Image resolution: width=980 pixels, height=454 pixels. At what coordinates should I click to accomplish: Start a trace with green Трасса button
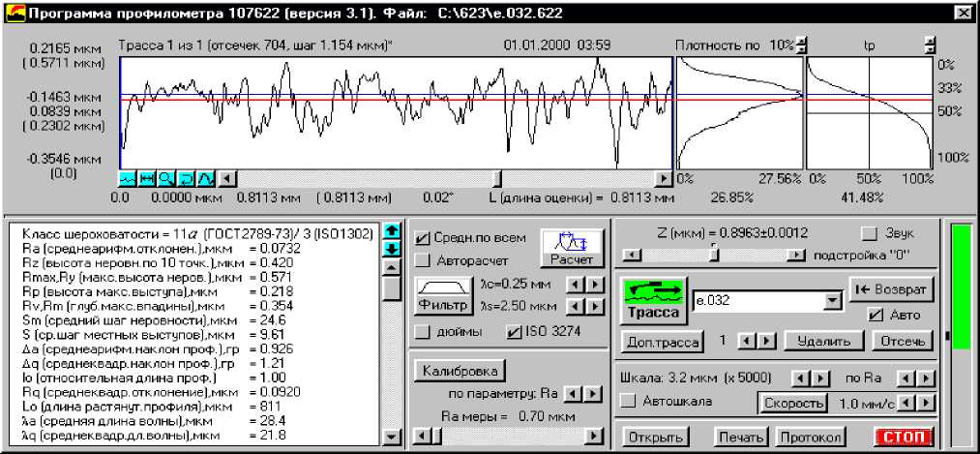[654, 301]
